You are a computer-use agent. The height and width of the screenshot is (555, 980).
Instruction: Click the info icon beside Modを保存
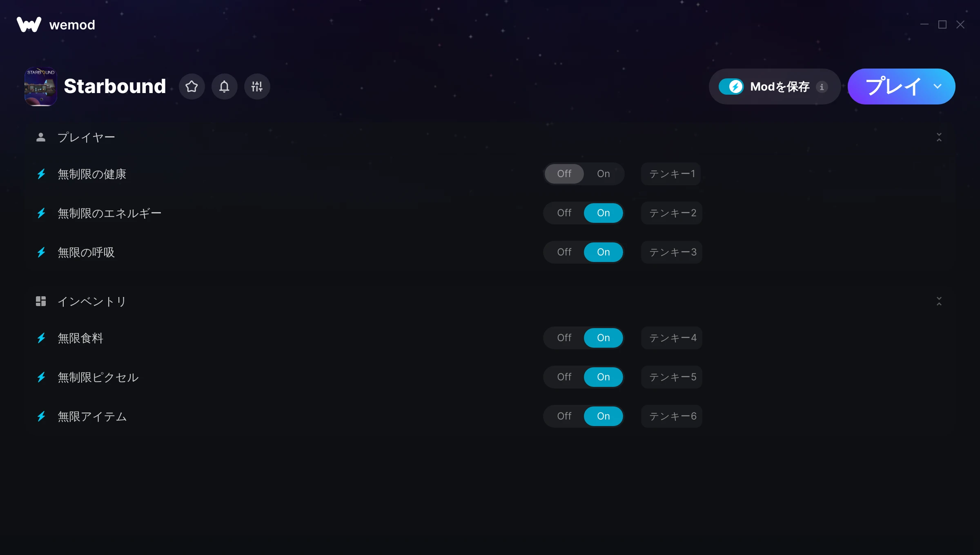(822, 87)
